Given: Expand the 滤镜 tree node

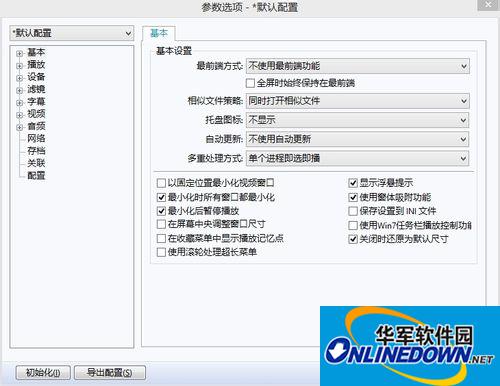Looking at the screenshot, I should tap(20, 90).
